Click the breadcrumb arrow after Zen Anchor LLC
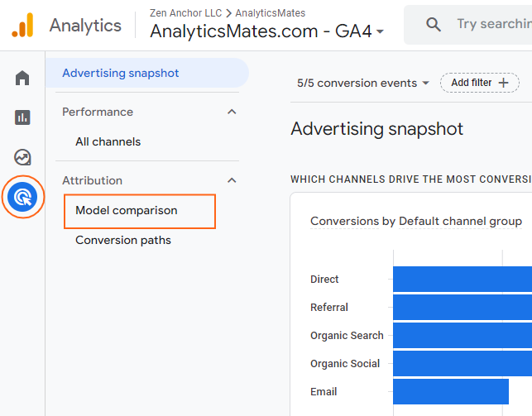The width and height of the screenshot is (532, 416). [228, 13]
